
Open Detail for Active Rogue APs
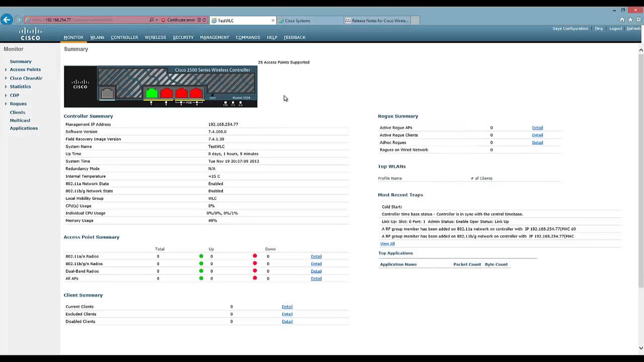537,128
